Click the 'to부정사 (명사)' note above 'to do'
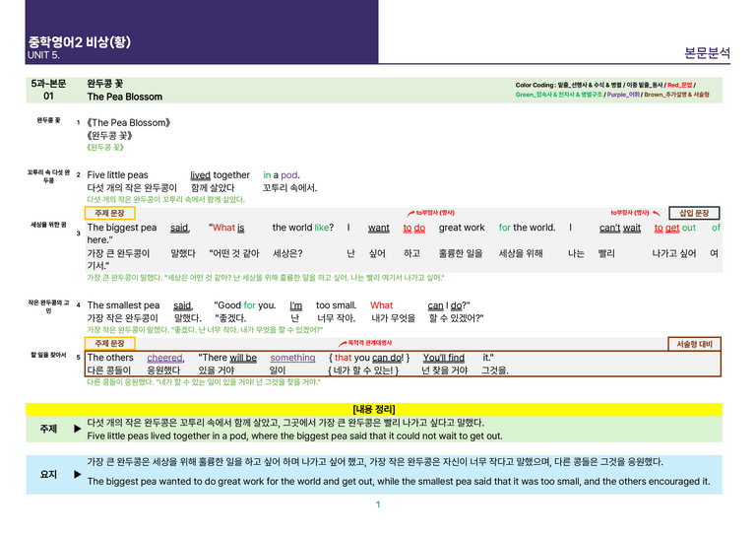 tap(435, 212)
